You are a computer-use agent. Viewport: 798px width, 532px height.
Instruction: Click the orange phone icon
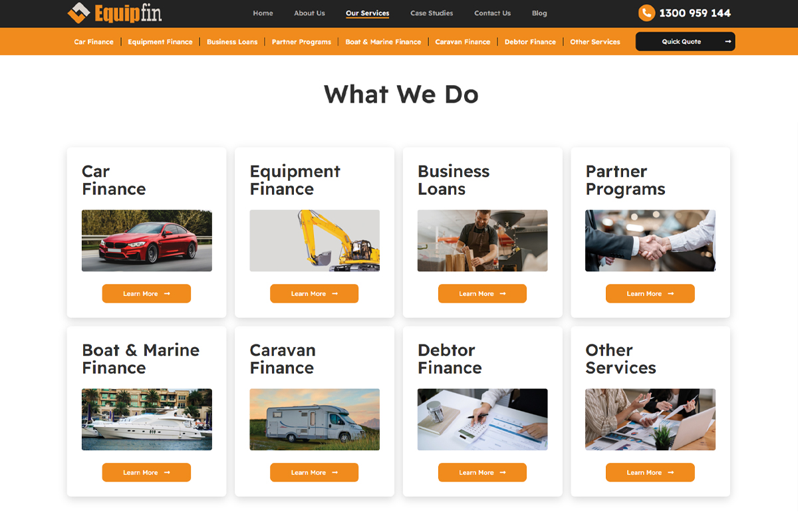646,13
